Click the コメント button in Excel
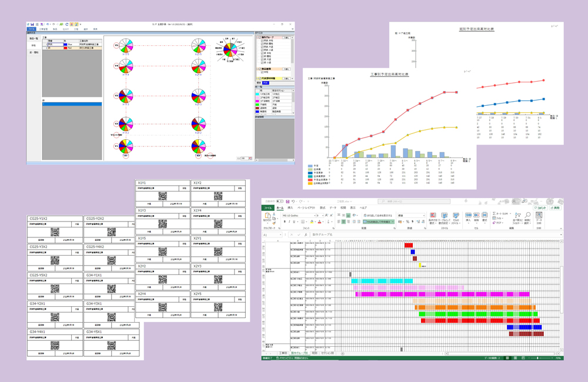Screen dimensions: 588x382 click(x=540, y=207)
